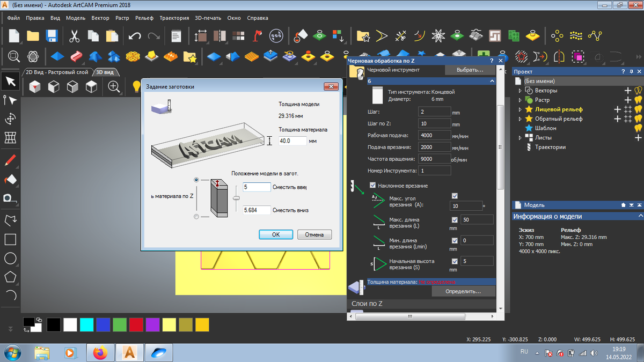Toggle the Макс. длина врезания checkbox
The width and height of the screenshot is (644, 362).
pyautogui.click(x=455, y=220)
